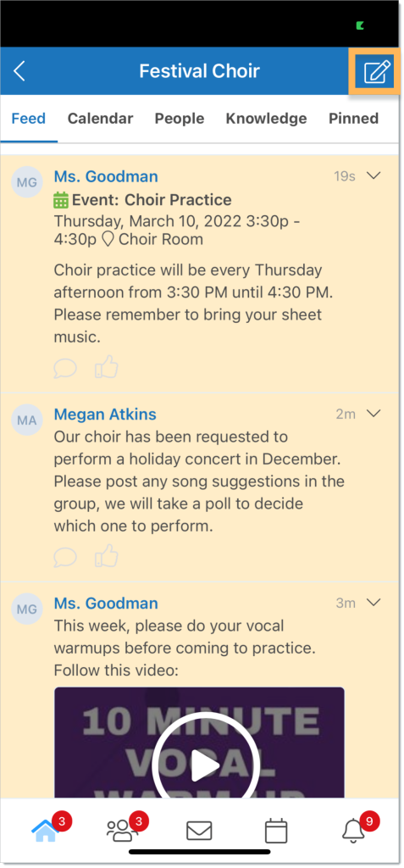Image resolution: width=404 pixels, height=868 pixels.
Task: Open the Notifications bell icon
Action: click(x=354, y=831)
